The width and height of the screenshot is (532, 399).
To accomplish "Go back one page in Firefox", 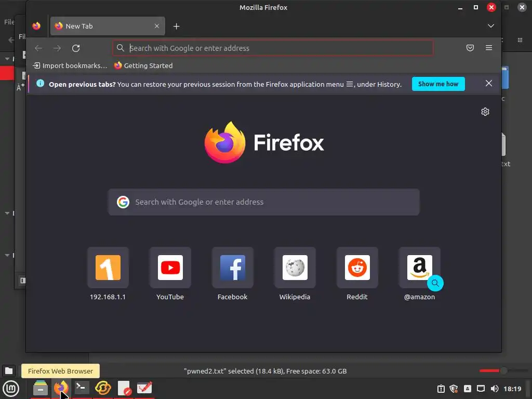I will pos(38,48).
